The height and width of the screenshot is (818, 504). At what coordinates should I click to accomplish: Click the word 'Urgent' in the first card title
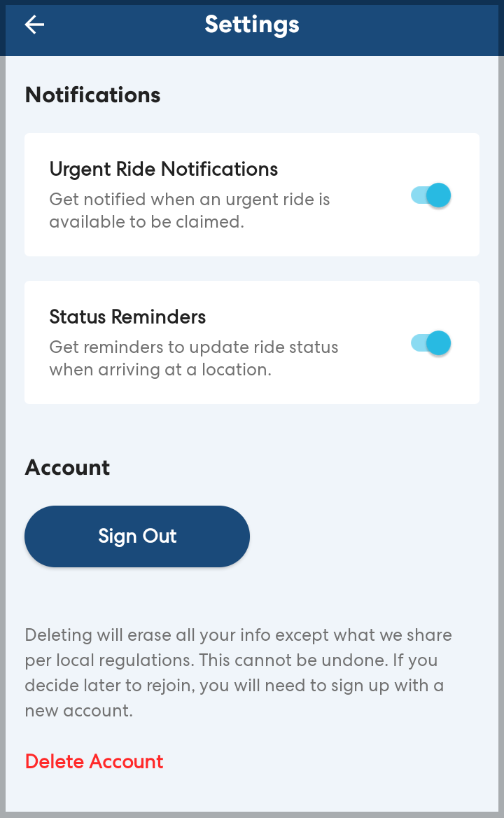(x=79, y=169)
